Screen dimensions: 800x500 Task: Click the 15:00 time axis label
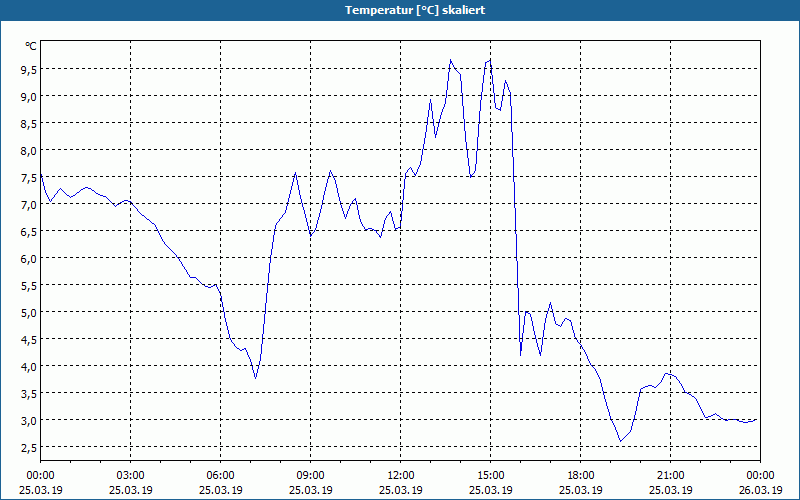490,476
